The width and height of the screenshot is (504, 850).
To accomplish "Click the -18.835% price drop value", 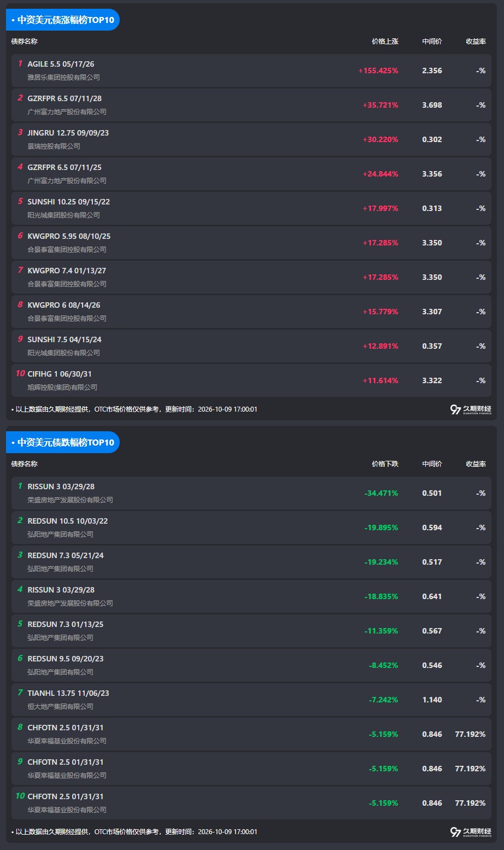I will click(x=382, y=596).
